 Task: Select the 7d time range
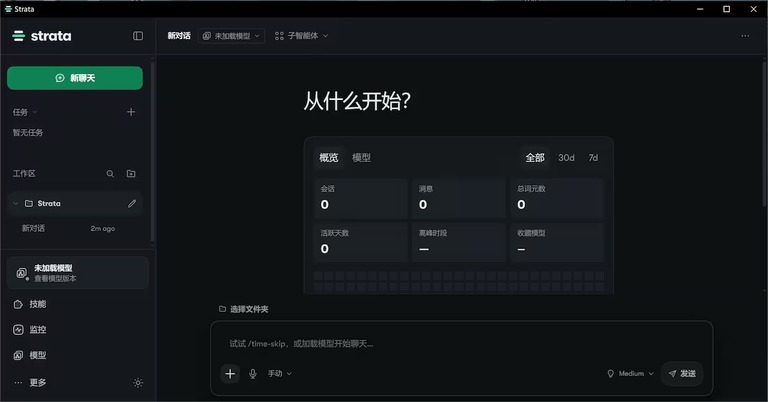pos(593,158)
